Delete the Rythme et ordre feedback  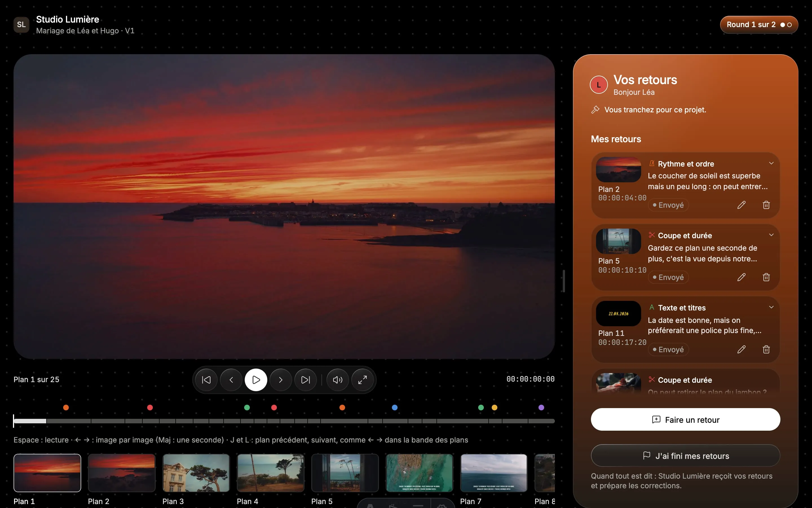pyautogui.click(x=766, y=205)
